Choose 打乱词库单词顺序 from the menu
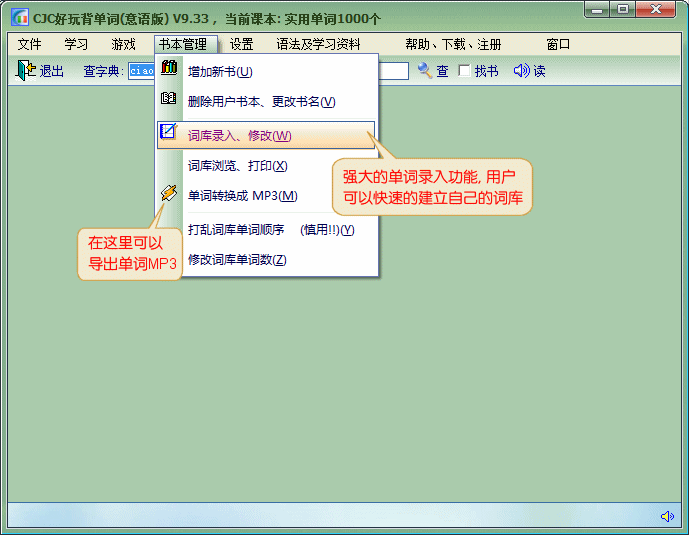Viewport: 689px width, 535px height. click(270, 230)
